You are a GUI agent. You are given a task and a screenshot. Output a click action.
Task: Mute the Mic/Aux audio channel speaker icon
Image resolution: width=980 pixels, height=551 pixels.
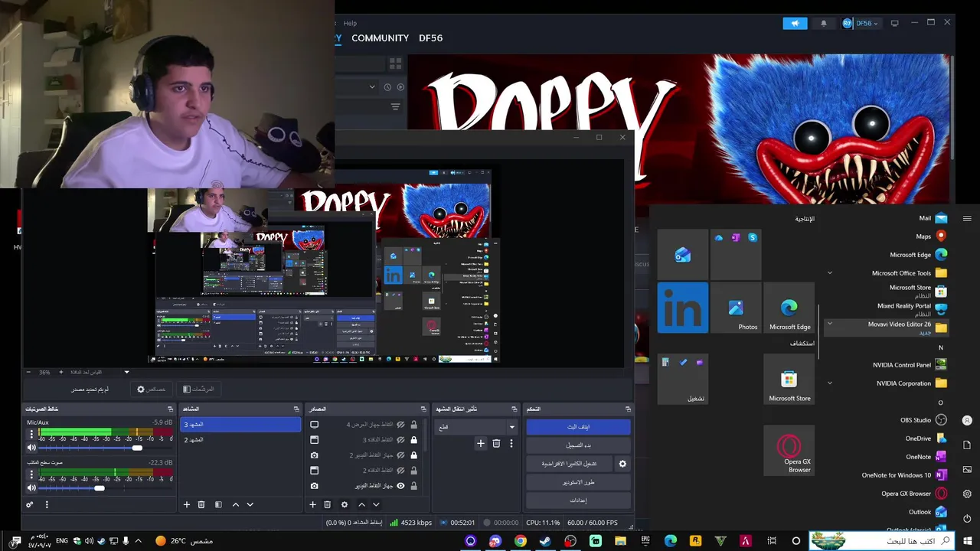(x=31, y=448)
